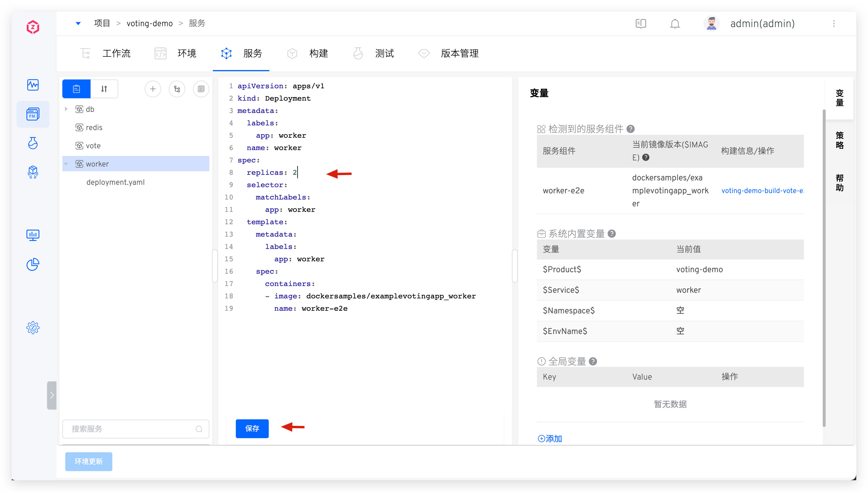Collapse the worker service tree node
The image size is (868, 492).
click(x=66, y=164)
